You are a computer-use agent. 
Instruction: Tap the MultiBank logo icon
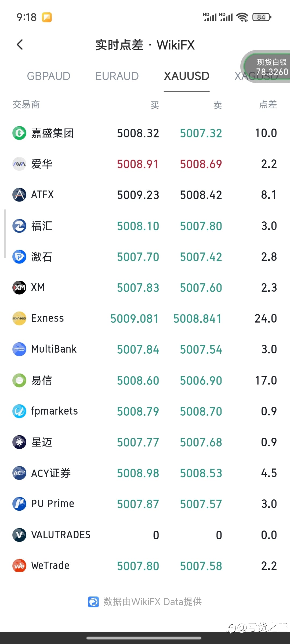[19, 349]
